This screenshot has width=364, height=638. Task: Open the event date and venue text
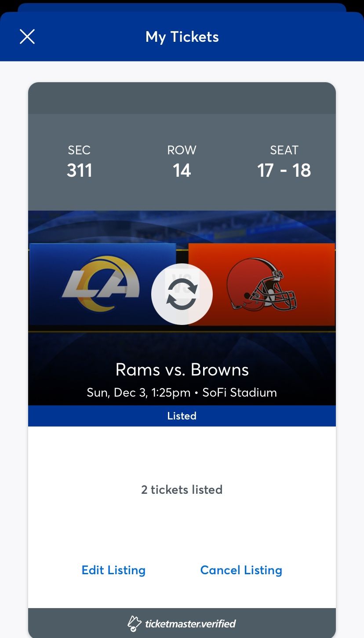click(182, 392)
